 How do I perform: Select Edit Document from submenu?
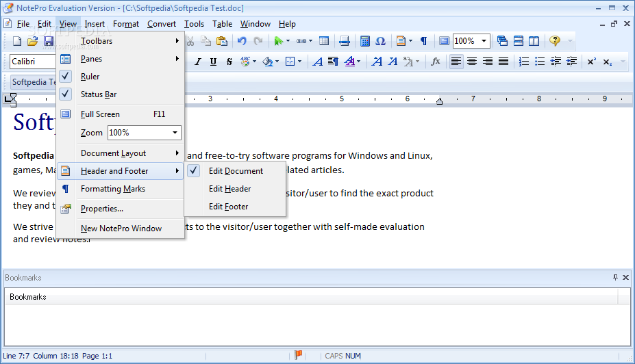point(235,171)
